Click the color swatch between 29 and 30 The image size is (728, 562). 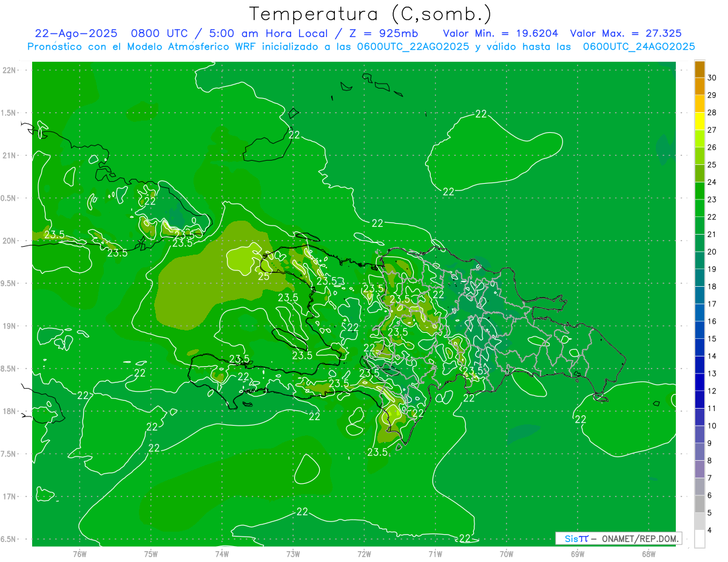point(699,86)
